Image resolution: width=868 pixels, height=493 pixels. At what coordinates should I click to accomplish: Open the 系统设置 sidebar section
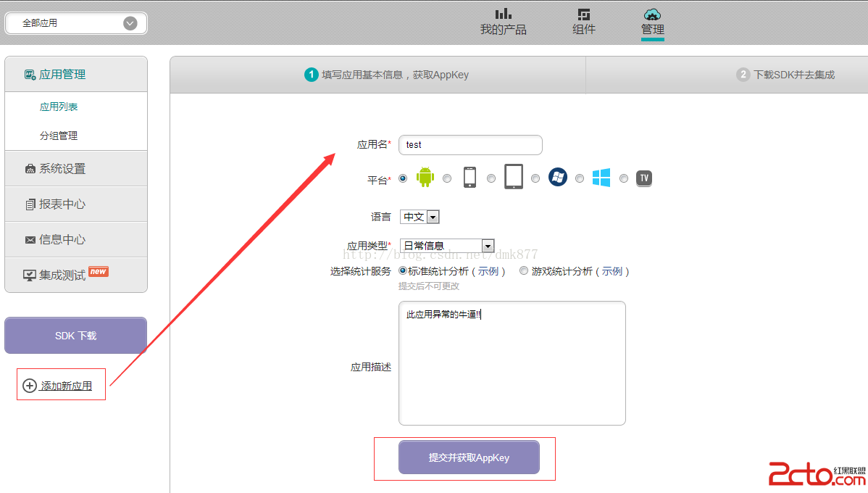click(x=76, y=168)
